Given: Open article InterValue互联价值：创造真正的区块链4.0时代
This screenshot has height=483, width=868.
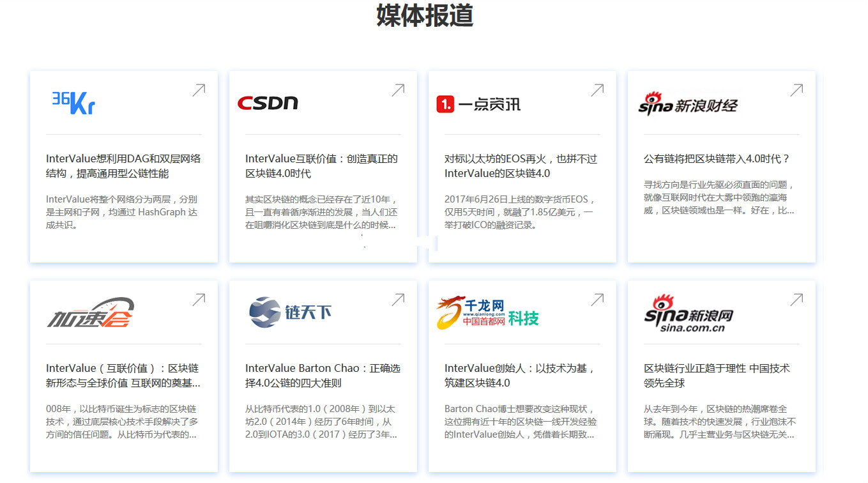Looking at the screenshot, I should 321,166.
